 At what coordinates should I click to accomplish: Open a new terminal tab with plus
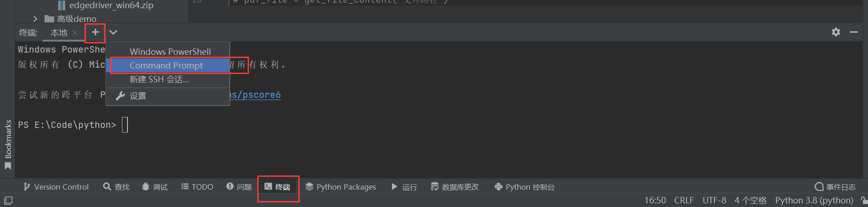[95, 32]
